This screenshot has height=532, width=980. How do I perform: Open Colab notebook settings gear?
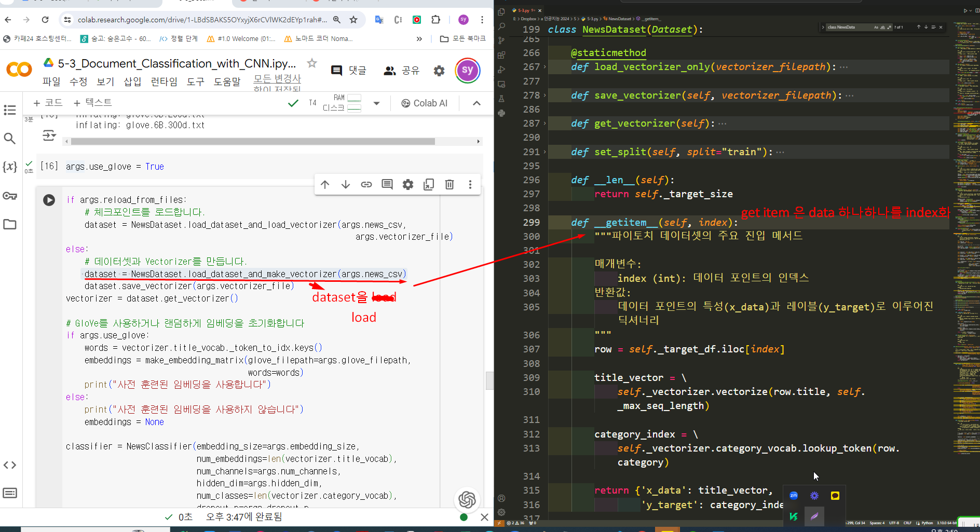pyautogui.click(x=439, y=71)
